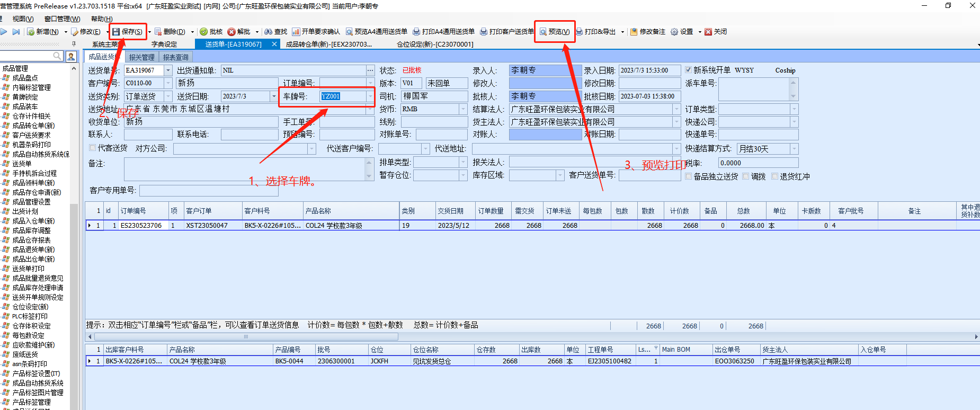Open the 货币 RMB dropdown
This screenshot has height=410, width=980.
click(462, 109)
